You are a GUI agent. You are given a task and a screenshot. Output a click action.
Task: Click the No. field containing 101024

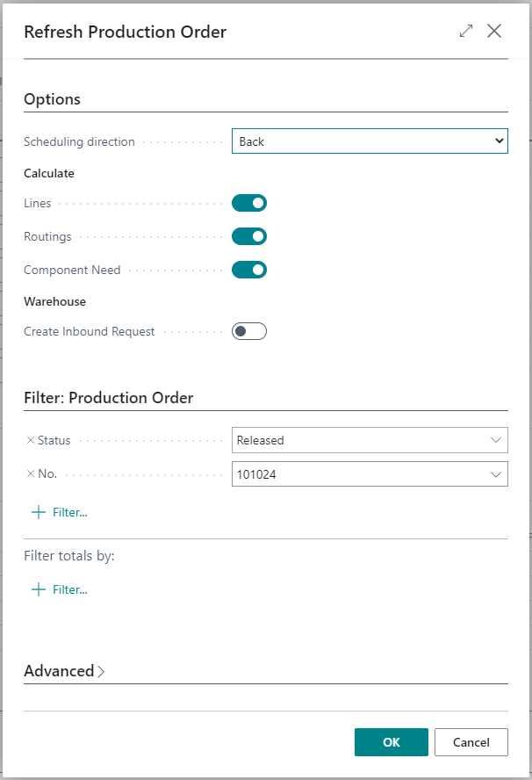[358, 474]
